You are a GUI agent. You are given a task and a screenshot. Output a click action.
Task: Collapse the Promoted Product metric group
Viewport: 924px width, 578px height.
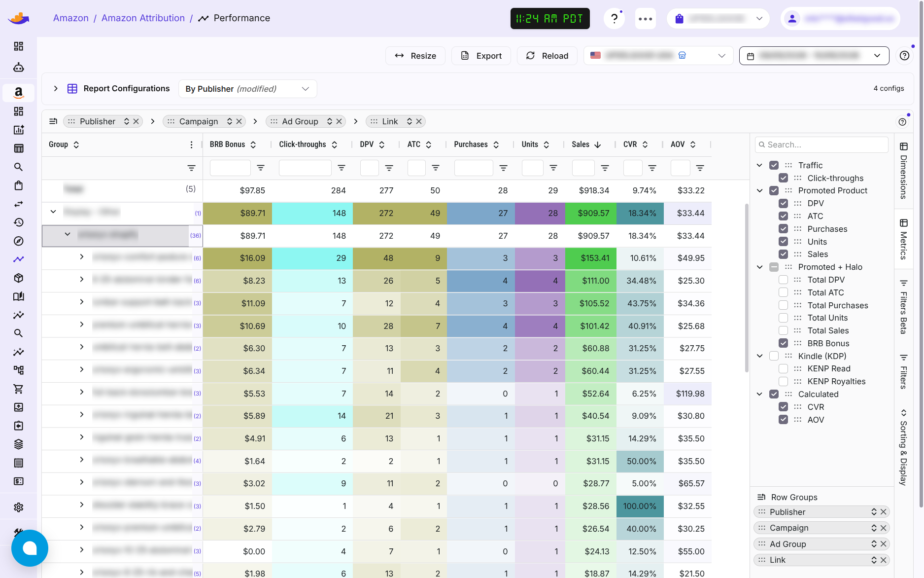click(759, 190)
